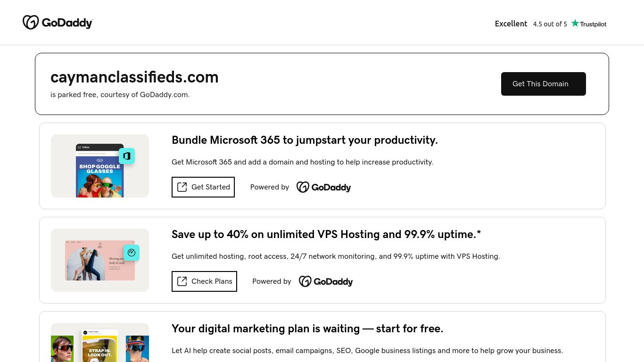This screenshot has width=644, height=362.
Task: Click the Microsoft 365 bundle headline
Action: pos(305,140)
